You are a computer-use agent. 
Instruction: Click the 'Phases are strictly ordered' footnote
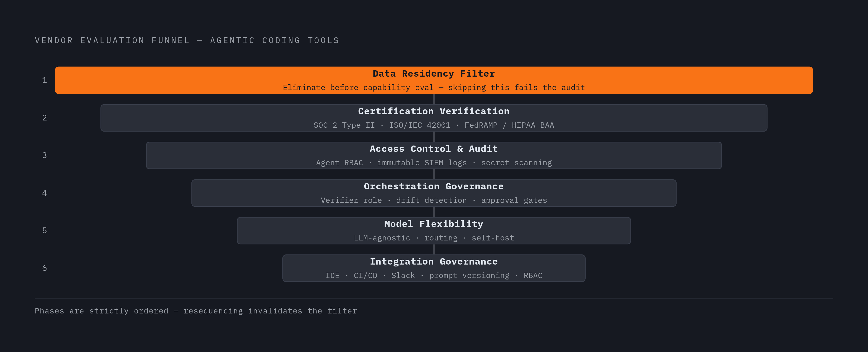[x=196, y=311]
